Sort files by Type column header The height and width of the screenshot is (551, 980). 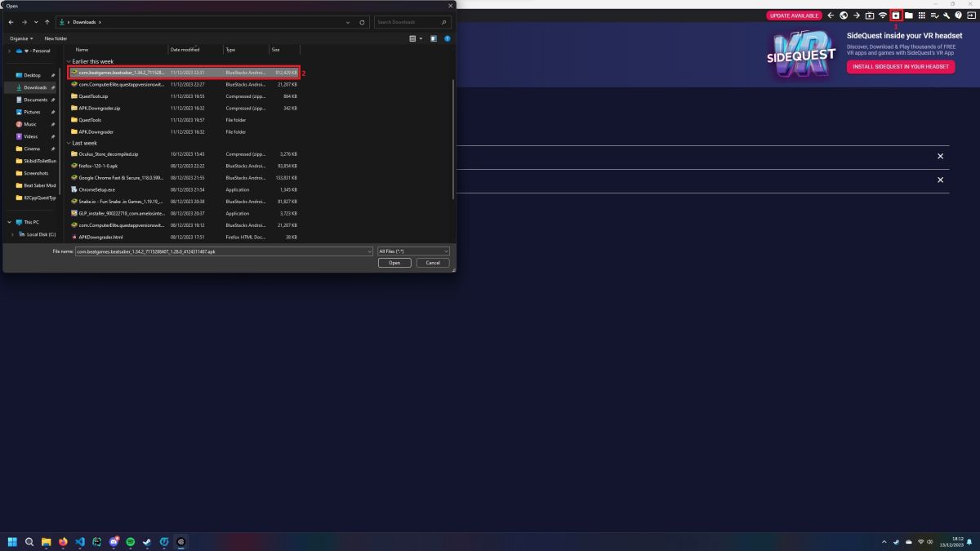click(x=230, y=50)
